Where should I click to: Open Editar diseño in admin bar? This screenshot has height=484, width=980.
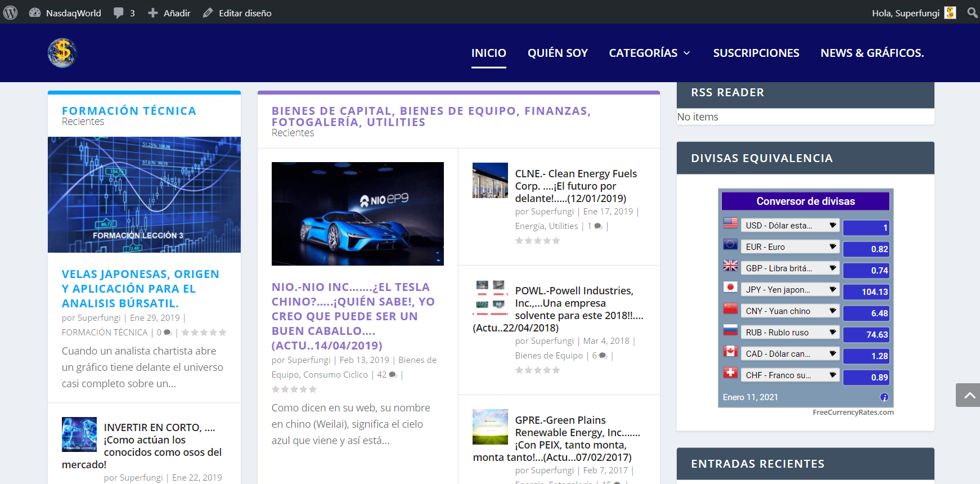[237, 12]
